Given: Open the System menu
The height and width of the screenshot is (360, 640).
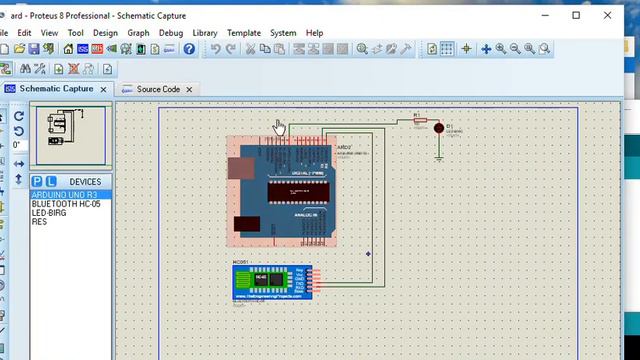Looking at the screenshot, I should (283, 33).
